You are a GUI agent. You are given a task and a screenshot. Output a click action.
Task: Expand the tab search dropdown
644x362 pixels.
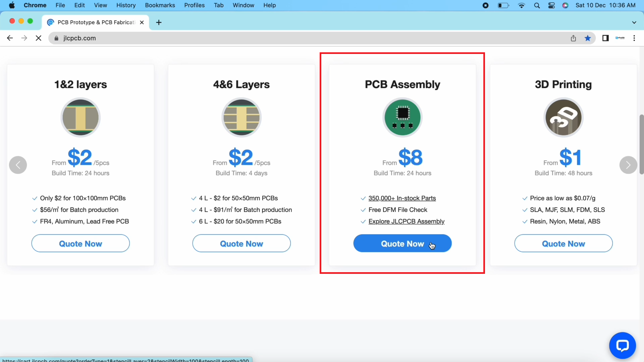click(x=634, y=22)
